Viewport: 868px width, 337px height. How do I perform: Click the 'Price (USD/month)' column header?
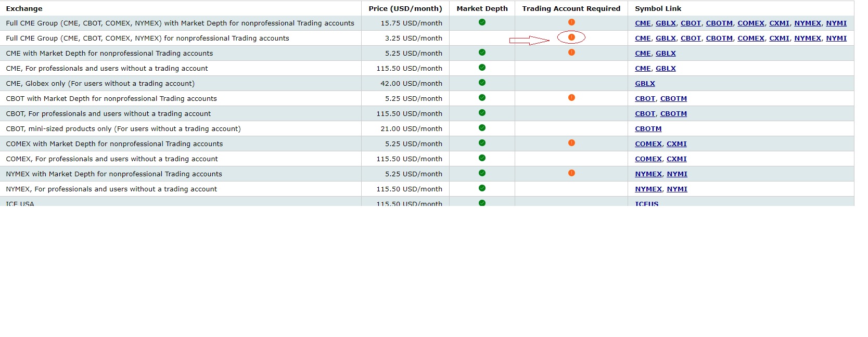click(405, 8)
